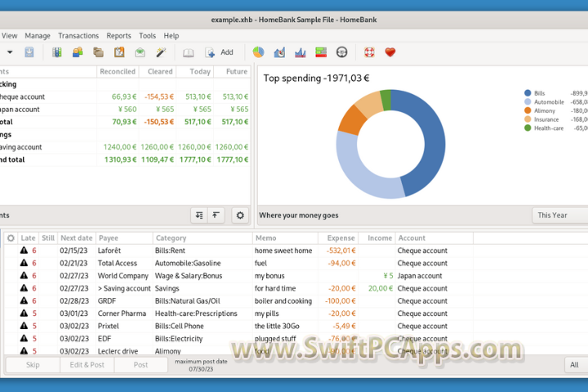Expand all account groups icon
The width and height of the screenshot is (588, 392).
click(199, 216)
